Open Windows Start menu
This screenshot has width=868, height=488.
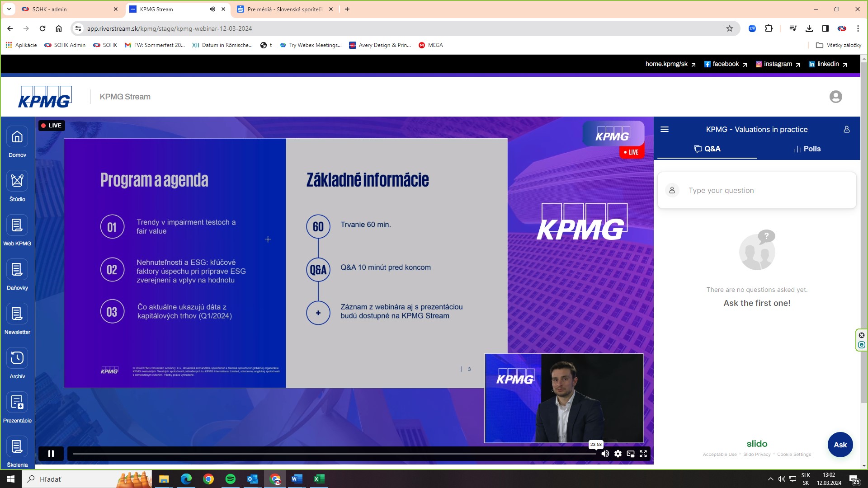click(x=11, y=479)
